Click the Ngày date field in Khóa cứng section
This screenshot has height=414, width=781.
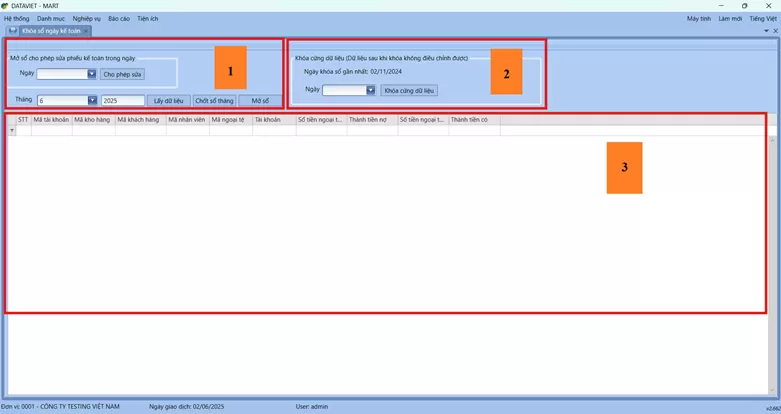345,90
